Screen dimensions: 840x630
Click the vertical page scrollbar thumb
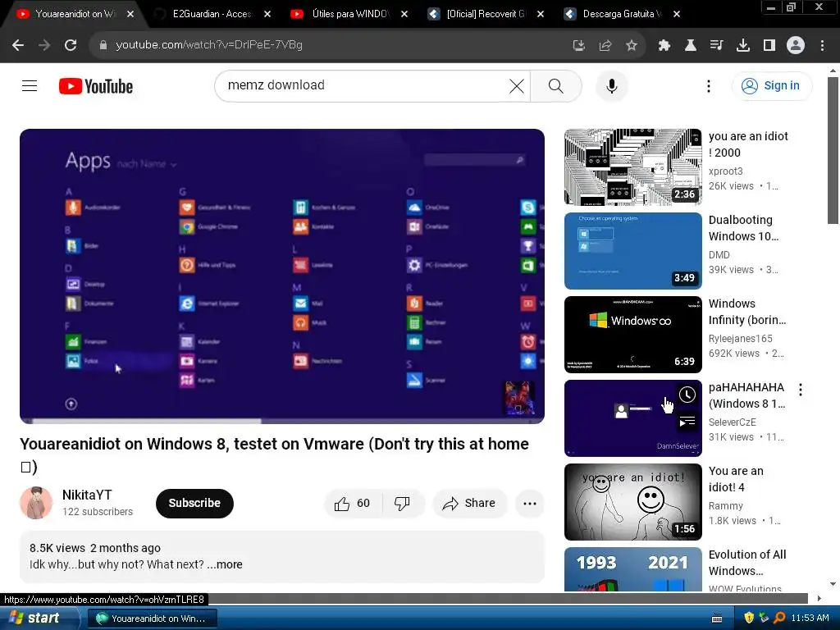click(833, 151)
